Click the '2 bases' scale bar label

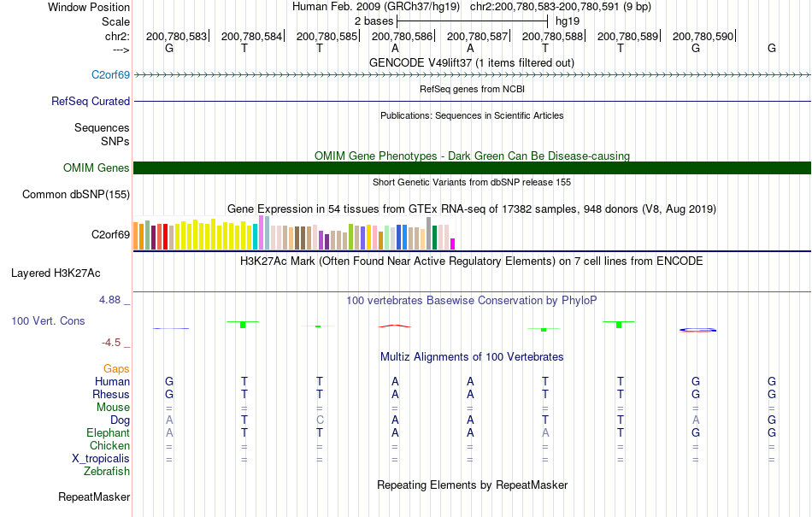point(374,21)
